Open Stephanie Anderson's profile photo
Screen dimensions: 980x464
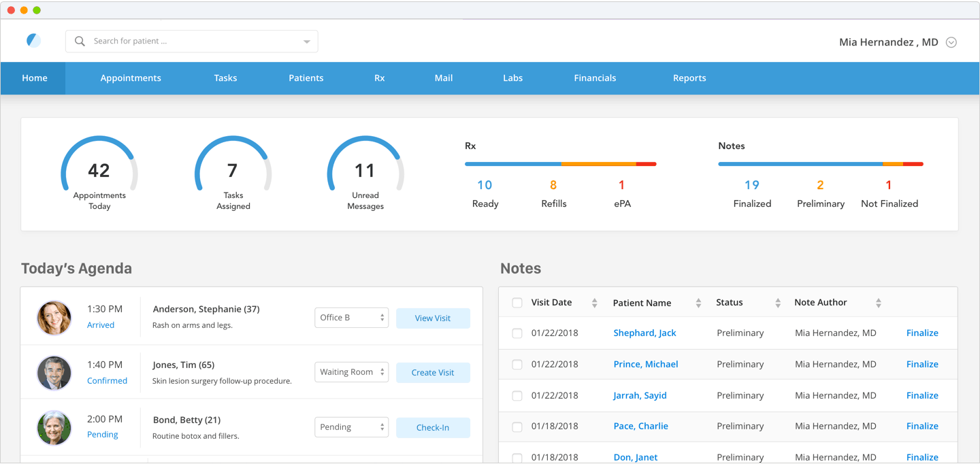click(54, 318)
